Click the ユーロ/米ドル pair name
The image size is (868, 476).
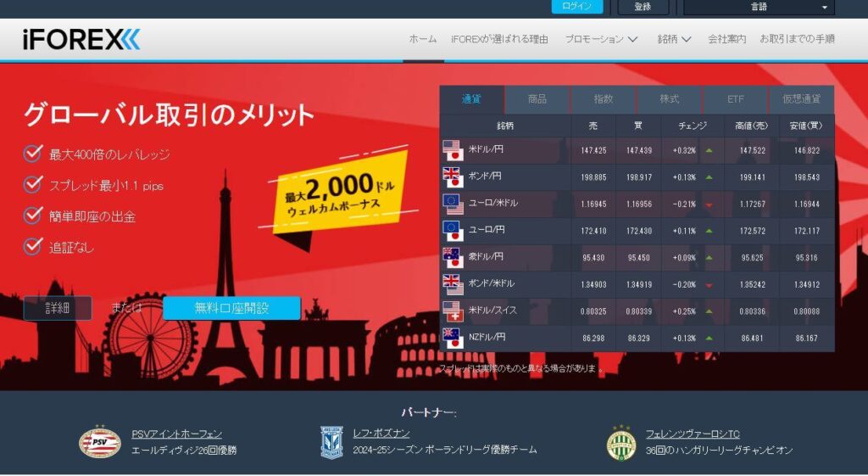pos(492,203)
